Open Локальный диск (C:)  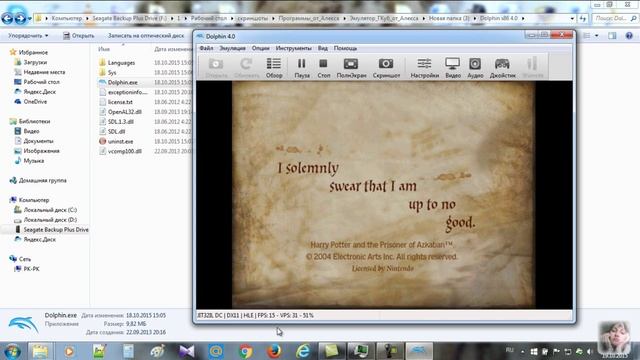tap(50, 210)
